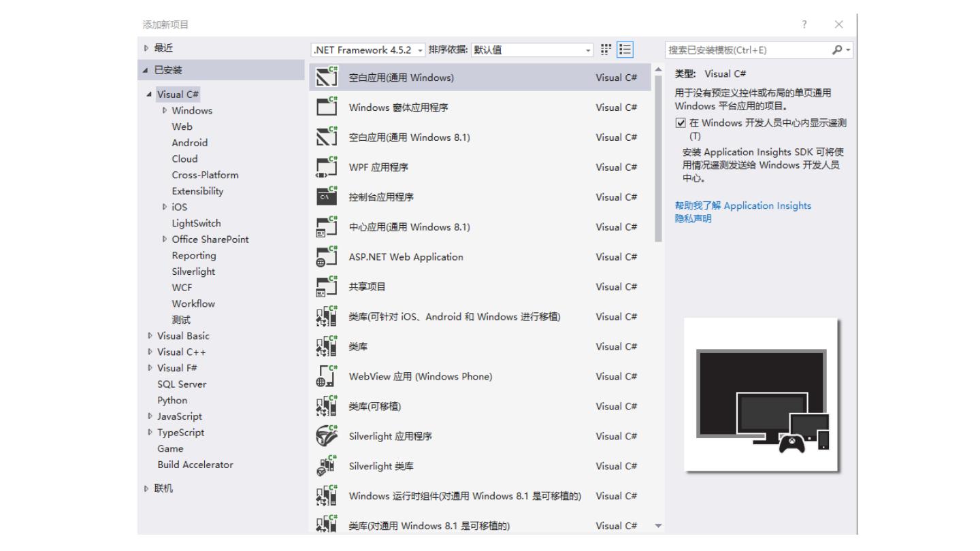Expand the Visual F# node
This screenshot has width=980, height=551.
pyautogui.click(x=150, y=368)
